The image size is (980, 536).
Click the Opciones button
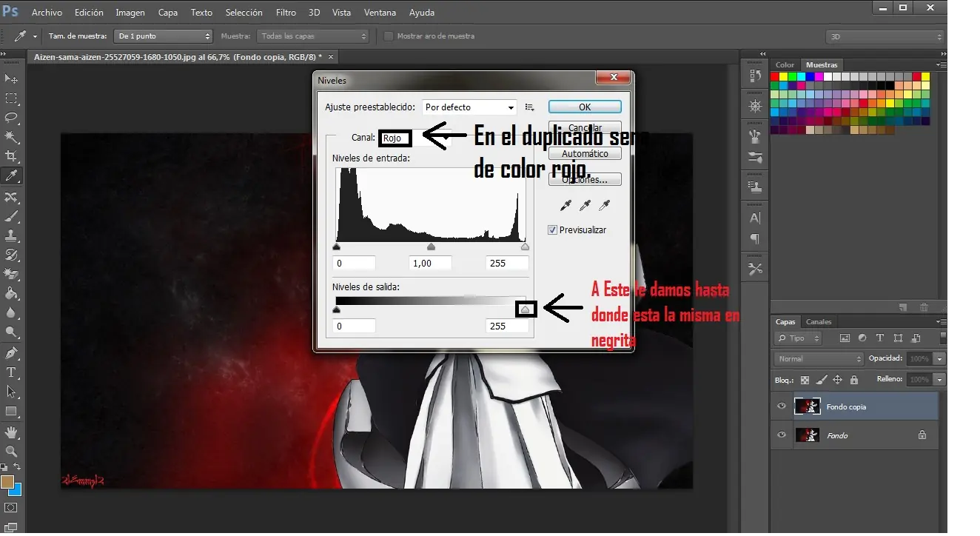point(585,180)
